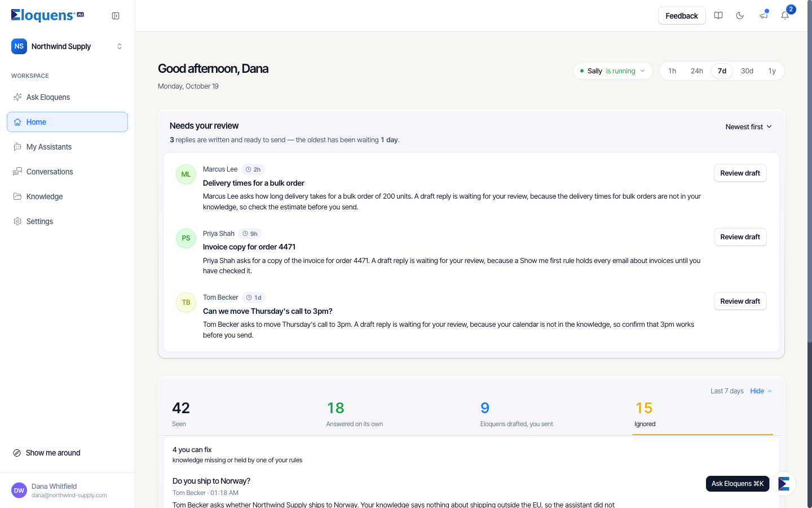Review draft for Marcus Lee's delivery question
The width and height of the screenshot is (812, 508).
[x=740, y=173]
